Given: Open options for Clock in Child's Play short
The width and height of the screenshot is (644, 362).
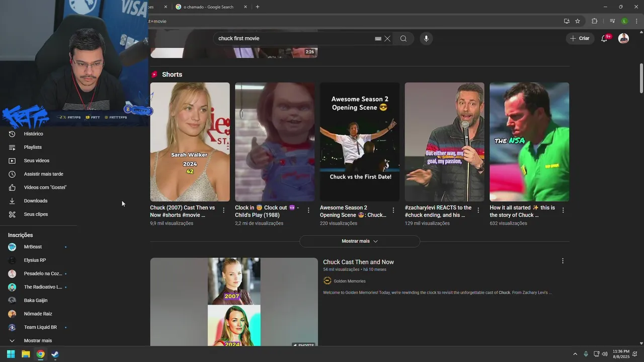Looking at the screenshot, I should (309, 210).
